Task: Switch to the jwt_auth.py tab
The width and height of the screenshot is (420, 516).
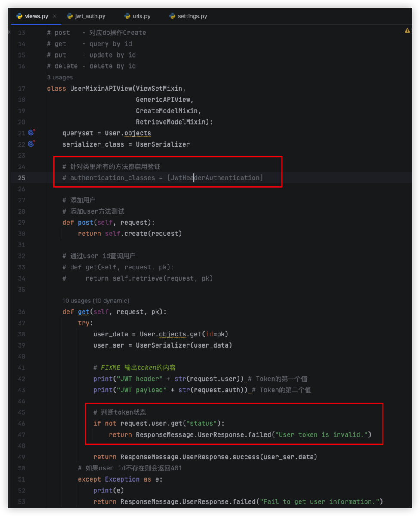Action: click(90, 16)
